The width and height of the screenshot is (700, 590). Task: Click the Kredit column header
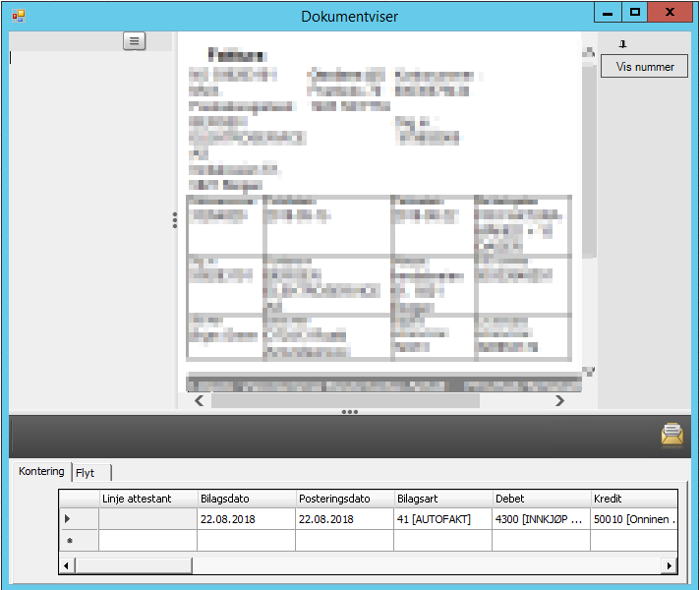click(634, 499)
